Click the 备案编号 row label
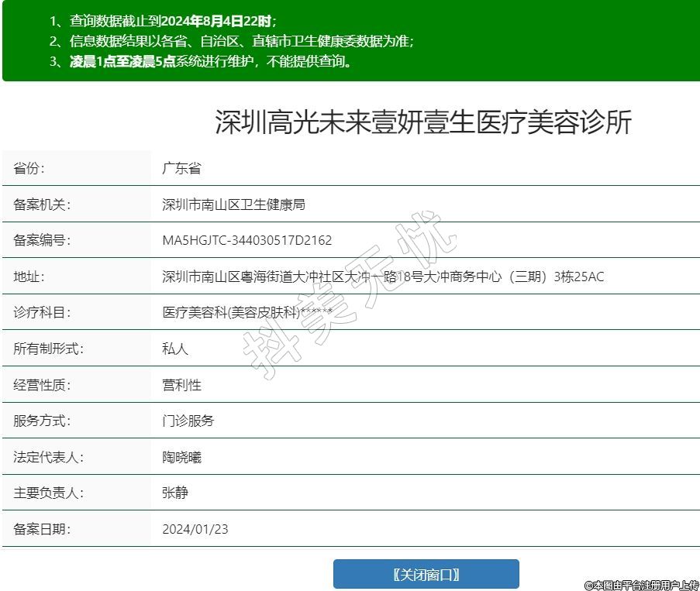Screen dimensions: 700x591 click(42, 240)
